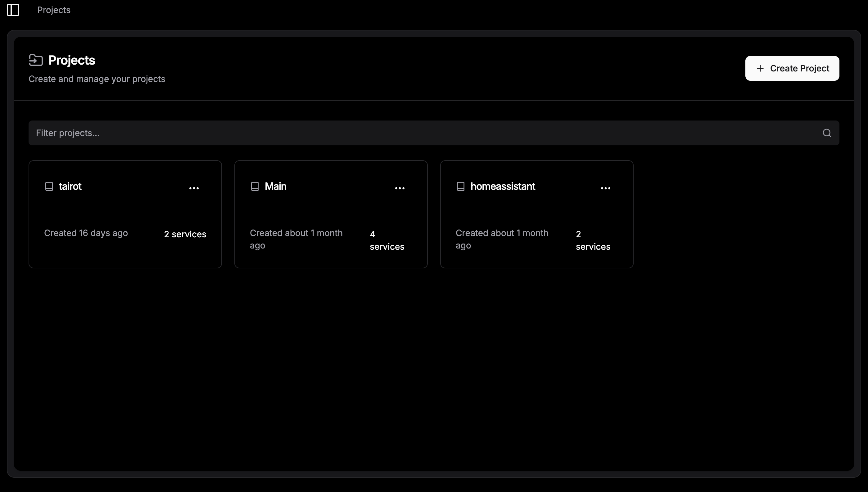Click the Projects breadcrumb label
Screen dimensions: 868x492
coord(54,10)
